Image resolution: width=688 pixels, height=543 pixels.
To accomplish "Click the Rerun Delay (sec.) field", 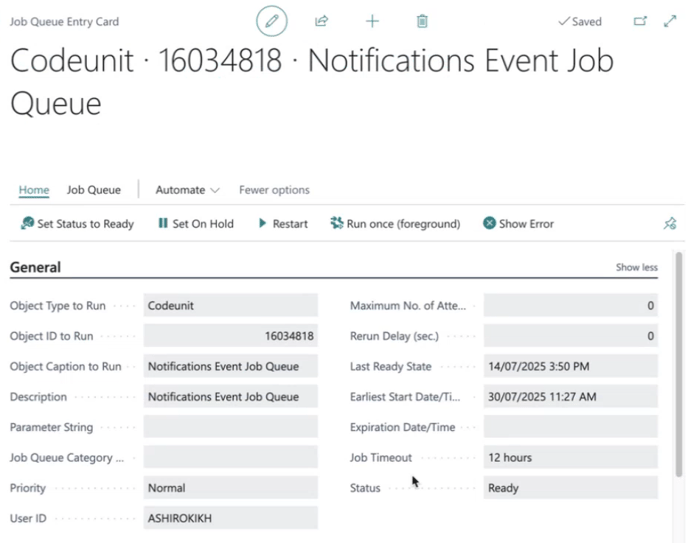I will point(570,336).
